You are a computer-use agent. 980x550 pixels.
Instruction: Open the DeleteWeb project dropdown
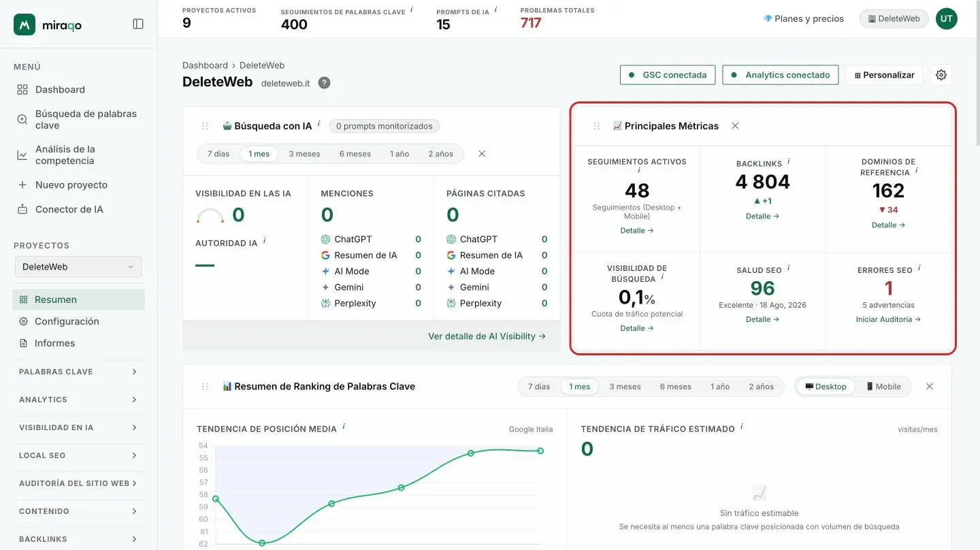tap(78, 267)
